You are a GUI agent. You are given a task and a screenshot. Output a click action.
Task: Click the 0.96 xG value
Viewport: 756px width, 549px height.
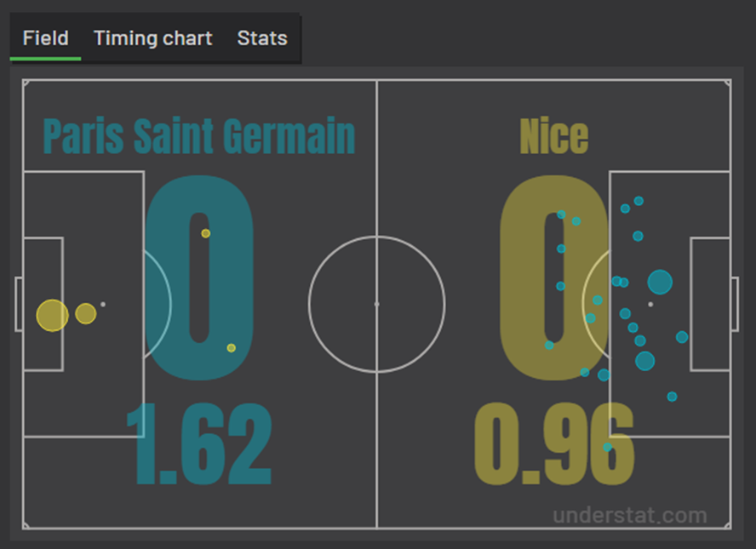point(554,444)
